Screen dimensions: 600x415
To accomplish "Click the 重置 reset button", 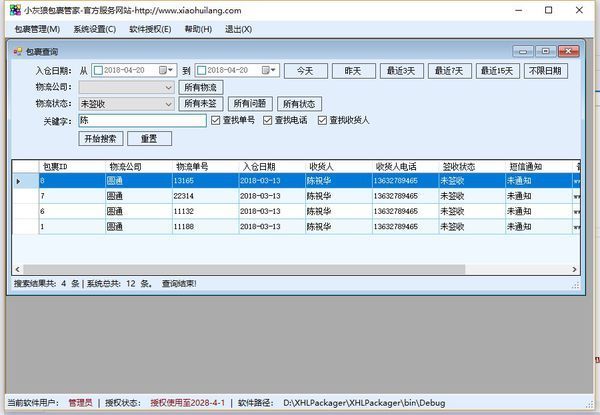I will click(149, 138).
